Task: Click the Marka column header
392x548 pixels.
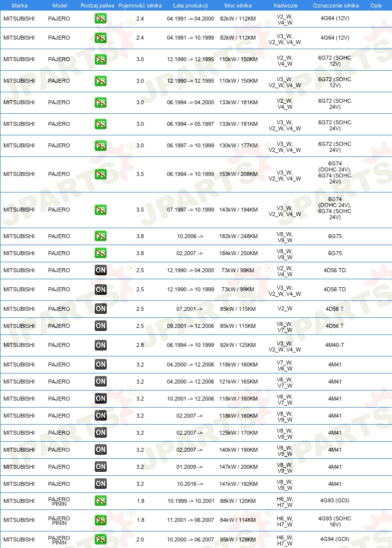Action: tap(20, 6)
